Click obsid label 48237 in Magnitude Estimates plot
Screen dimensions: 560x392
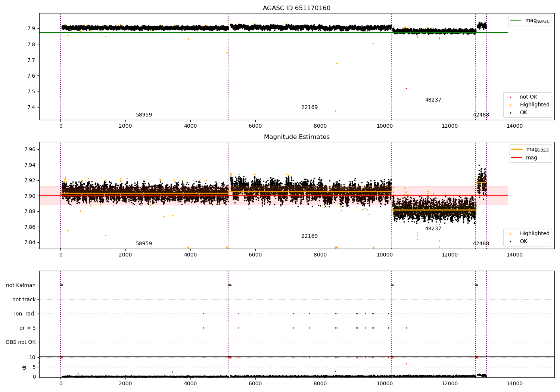(433, 229)
